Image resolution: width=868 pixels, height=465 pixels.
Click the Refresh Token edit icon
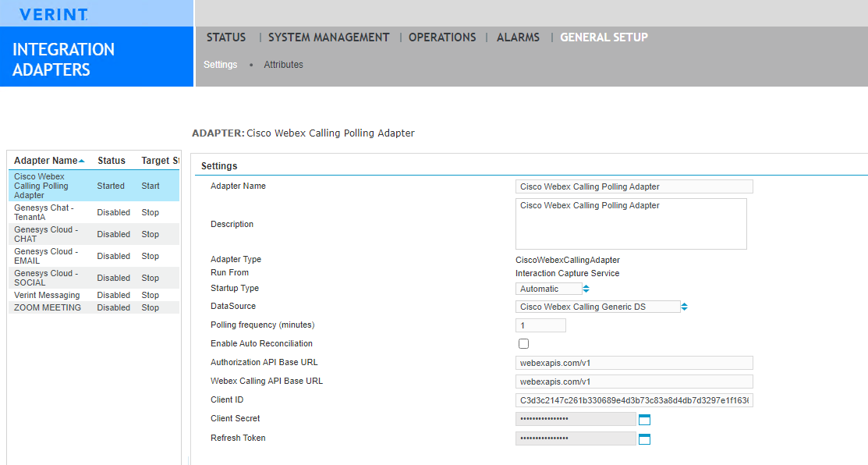tap(644, 439)
